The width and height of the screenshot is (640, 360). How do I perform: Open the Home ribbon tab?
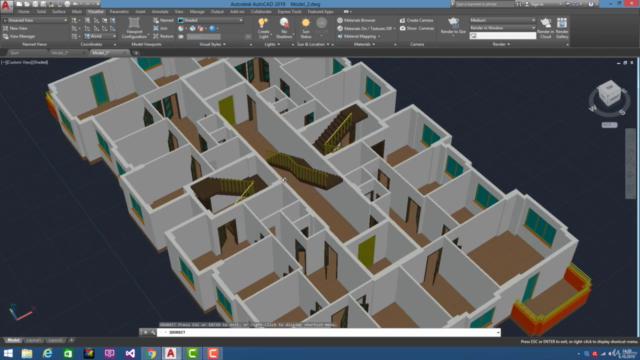click(24, 12)
